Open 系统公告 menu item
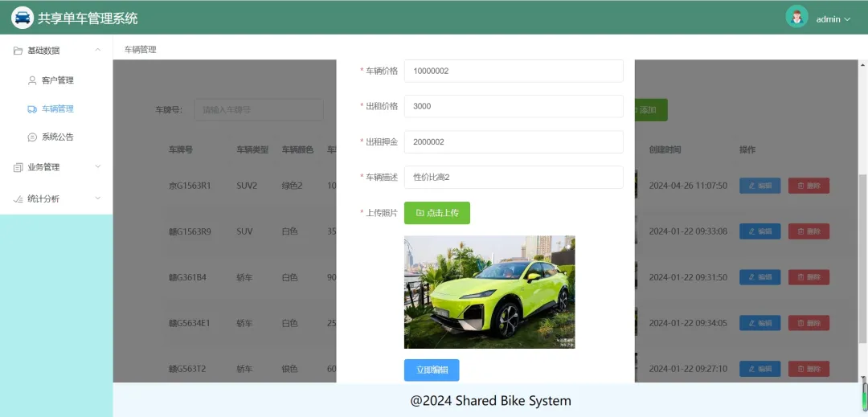This screenshot has width=868, height=417. pyautogui.click(x=58, y=137)
